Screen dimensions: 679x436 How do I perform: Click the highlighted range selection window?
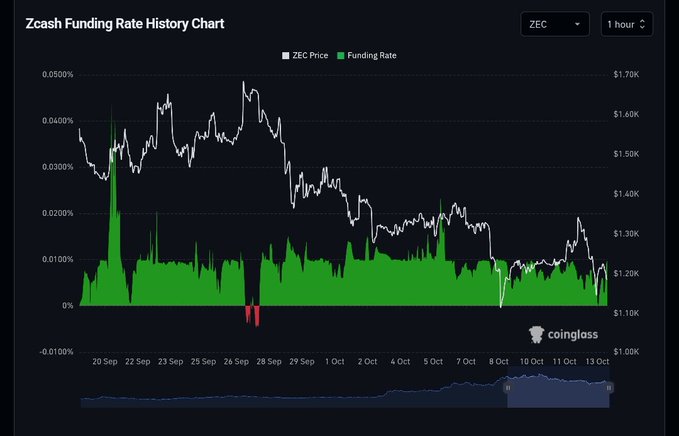(x=558, y=388)
